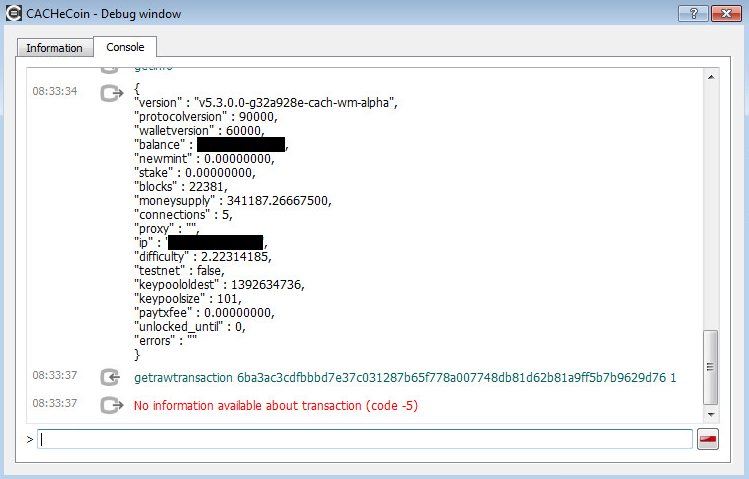Click the "proxy" line
Viewport: 749px width, 479px height.
[167, 229]
